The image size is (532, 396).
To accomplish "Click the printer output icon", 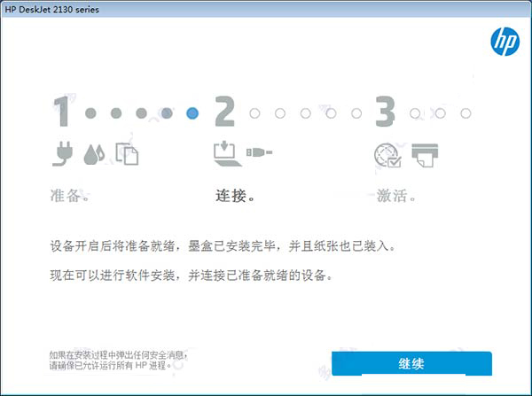I will pos(425,155).
